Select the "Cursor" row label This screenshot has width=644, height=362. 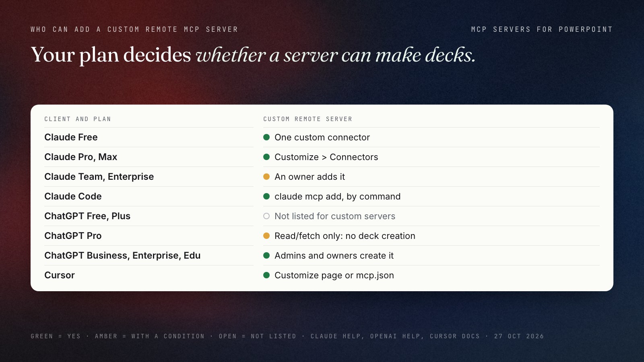click(60, 275)
